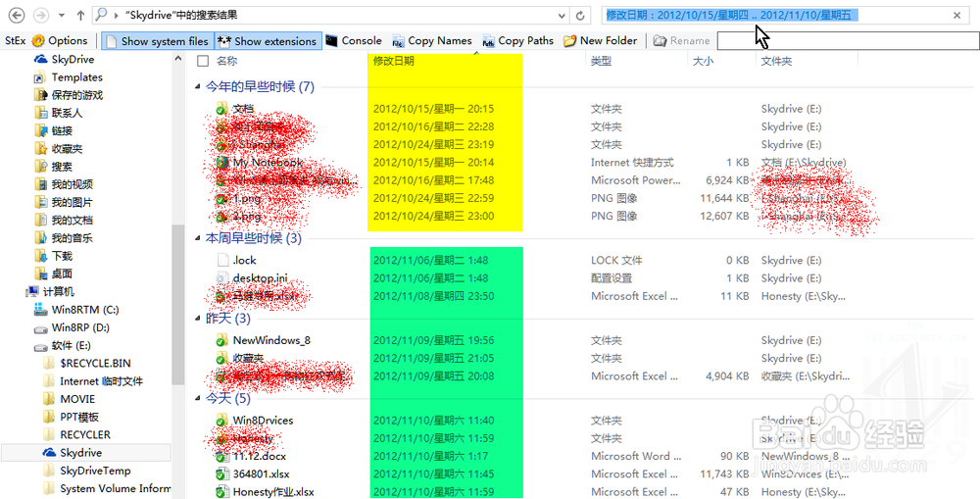Click the 收藏夹 folder icon in results
This screenshot has height=499, width=980.
222,358
